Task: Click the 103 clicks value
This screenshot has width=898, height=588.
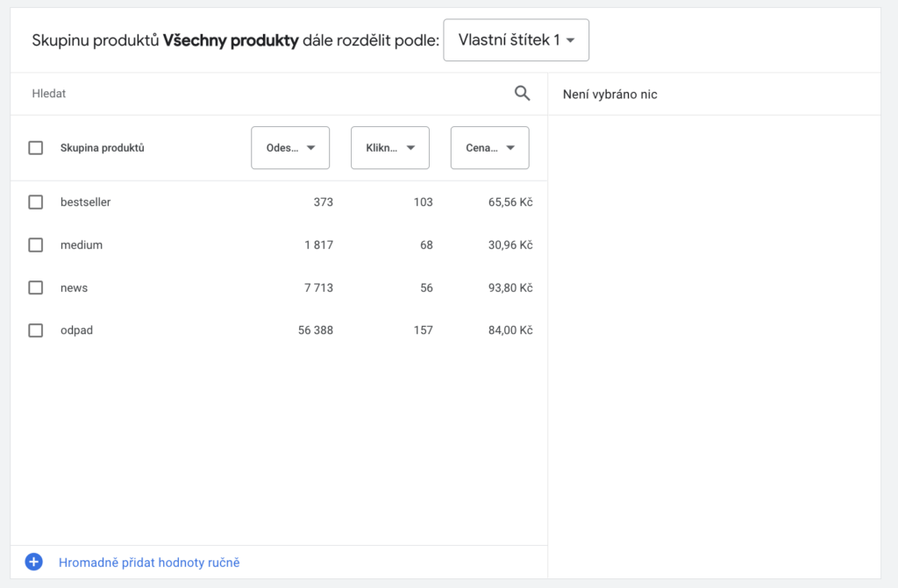Action: coord(424,202)
